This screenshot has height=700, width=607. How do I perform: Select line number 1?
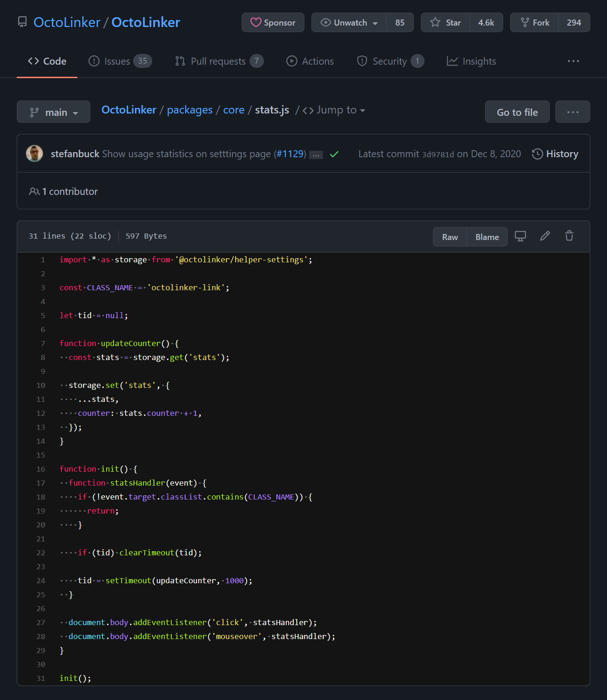43,260
